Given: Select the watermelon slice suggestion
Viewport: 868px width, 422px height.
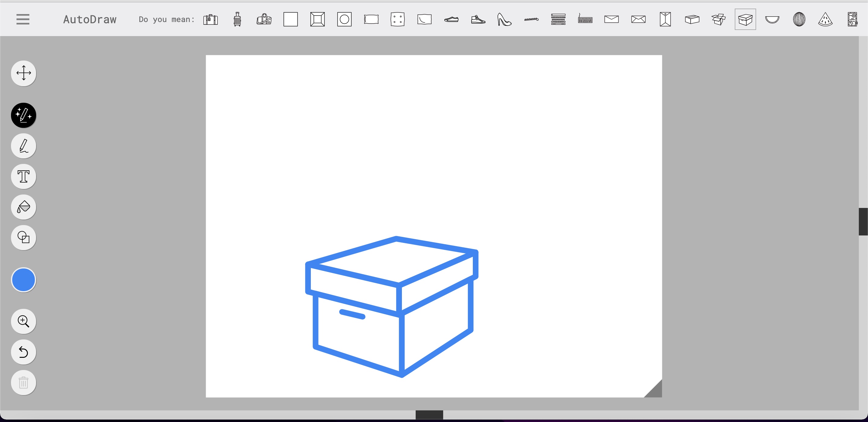Looking at the screenshot, I should 826,20.
